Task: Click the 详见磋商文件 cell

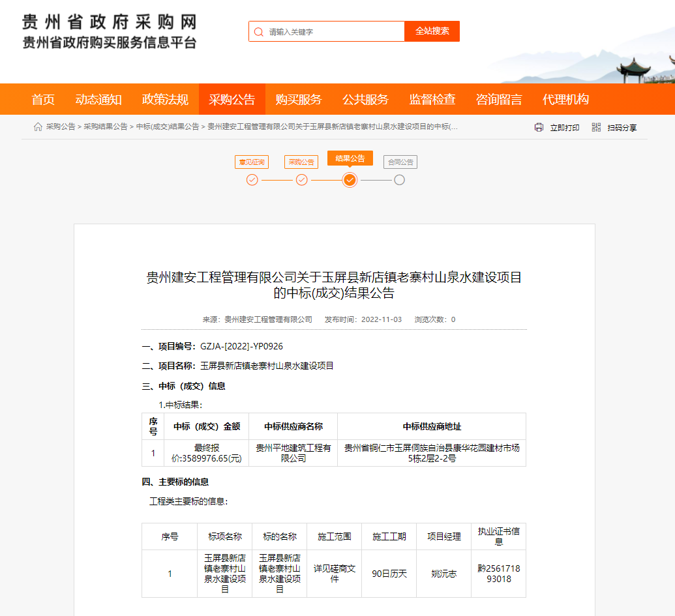Action: pyautogui.click(x=335, y=574)
